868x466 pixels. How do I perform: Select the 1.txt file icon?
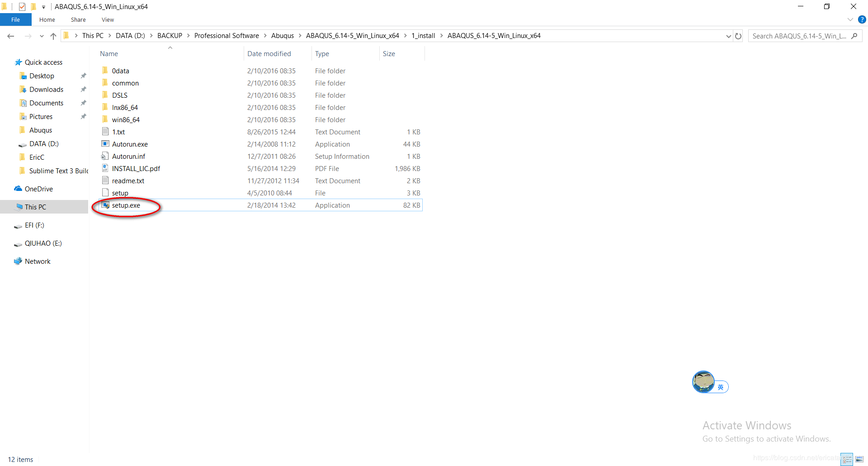(x=105, y=132)
